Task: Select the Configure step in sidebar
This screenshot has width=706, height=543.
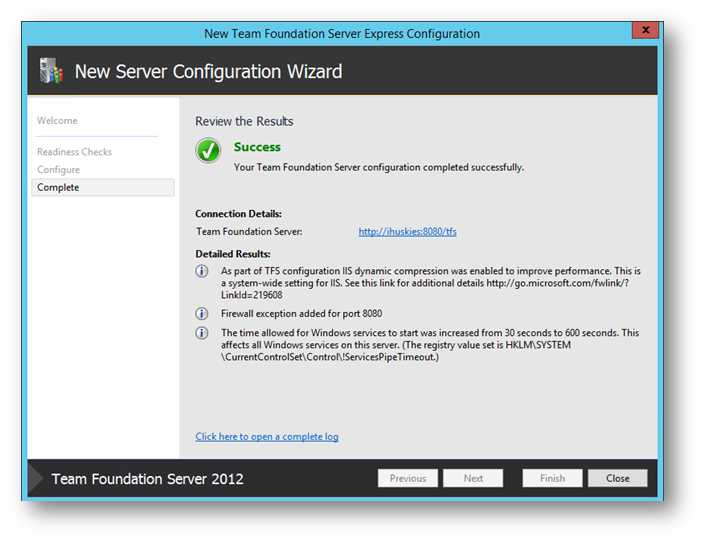Action: tap(59, 170)
